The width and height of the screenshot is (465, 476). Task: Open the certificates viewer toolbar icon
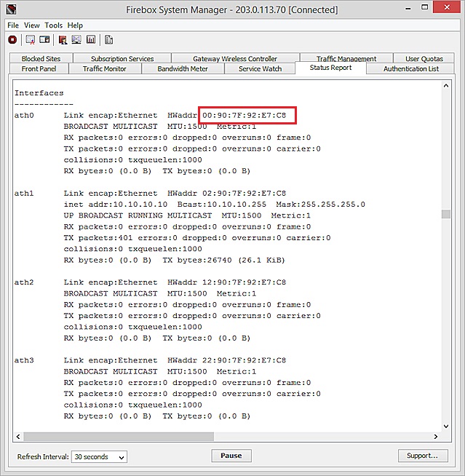[x=30, y=40]
